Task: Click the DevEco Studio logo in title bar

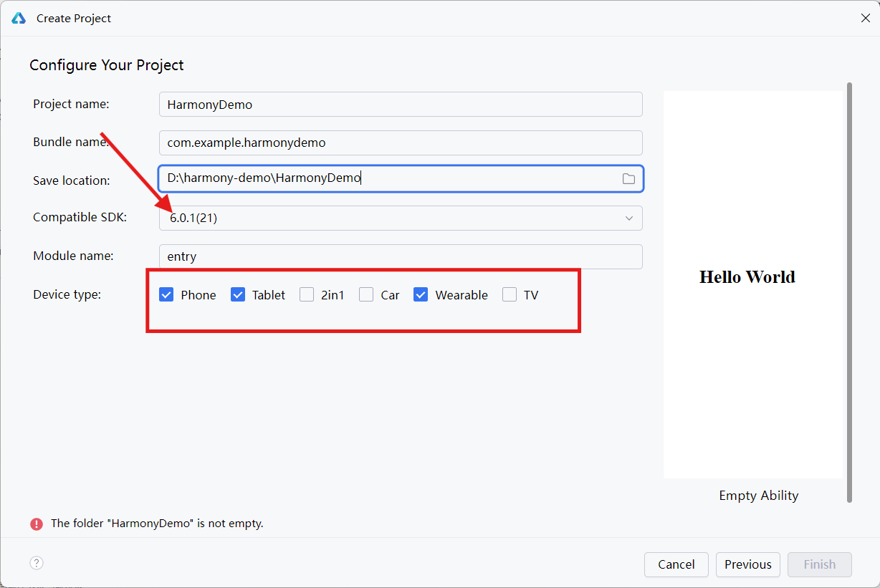Action: click(19, 19)
